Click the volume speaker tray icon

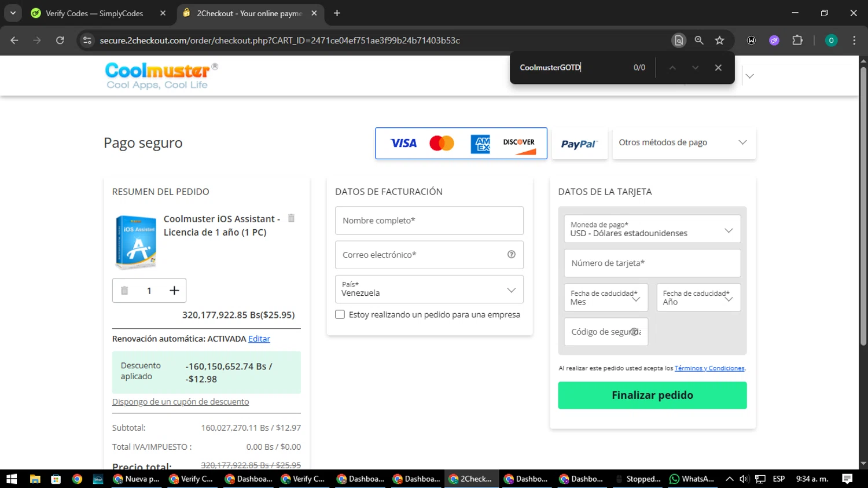(745, 479)
